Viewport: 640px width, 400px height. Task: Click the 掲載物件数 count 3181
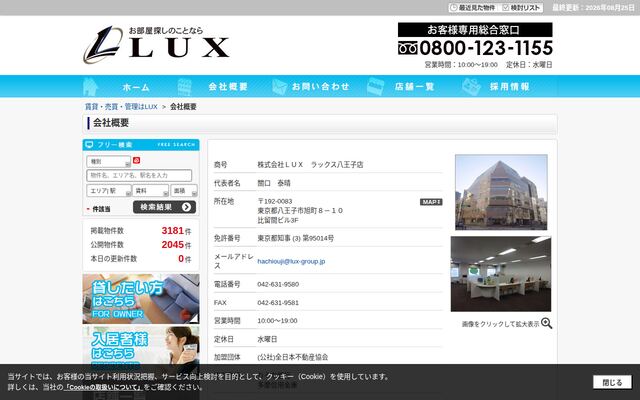(173, 231)
